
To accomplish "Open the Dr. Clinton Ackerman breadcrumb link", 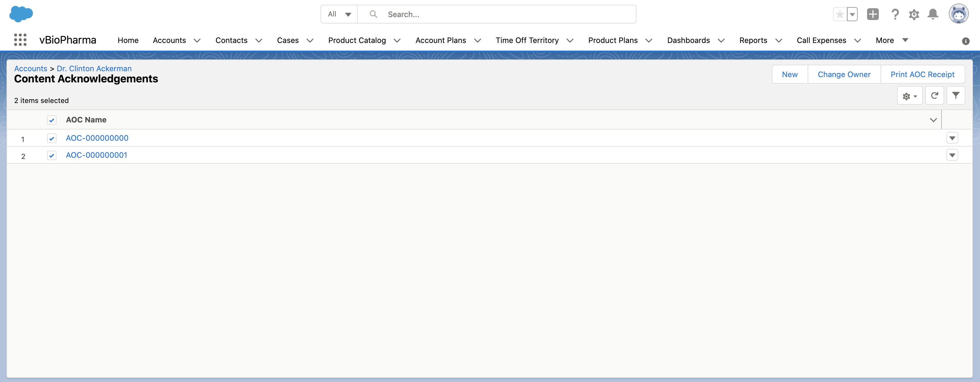I will coord(94,69).
